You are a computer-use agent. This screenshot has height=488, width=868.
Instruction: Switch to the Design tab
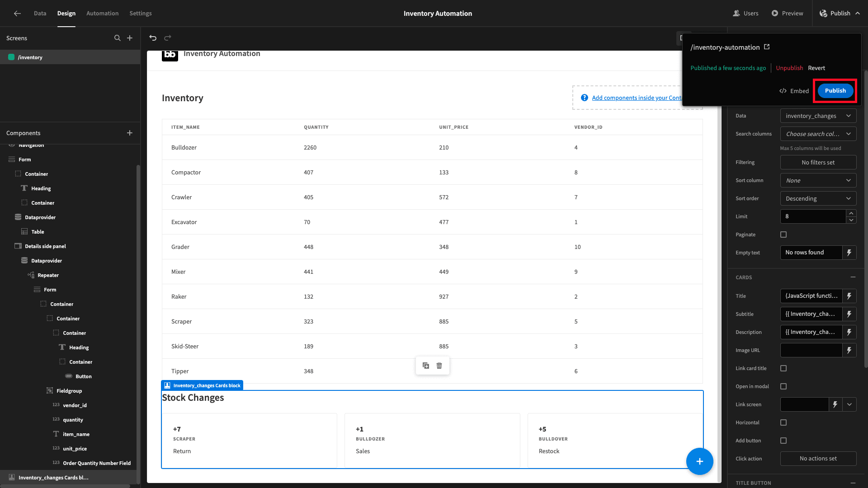coord(66,14)
